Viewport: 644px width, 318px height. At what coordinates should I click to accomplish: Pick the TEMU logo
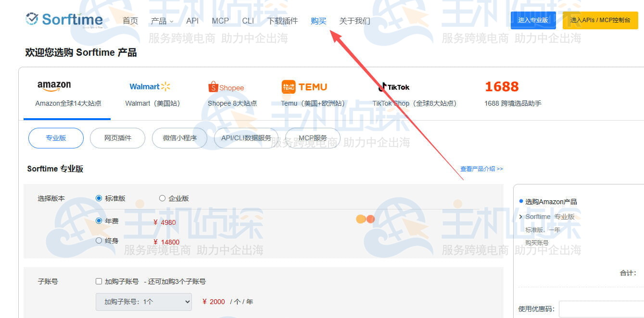[x=304, y=87]
